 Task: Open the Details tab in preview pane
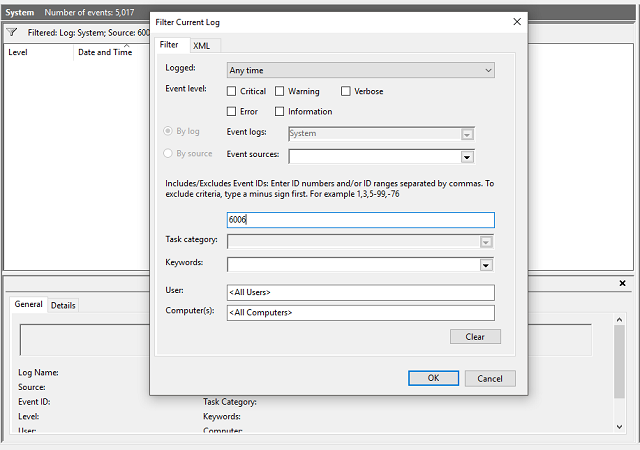pos(63,305)
